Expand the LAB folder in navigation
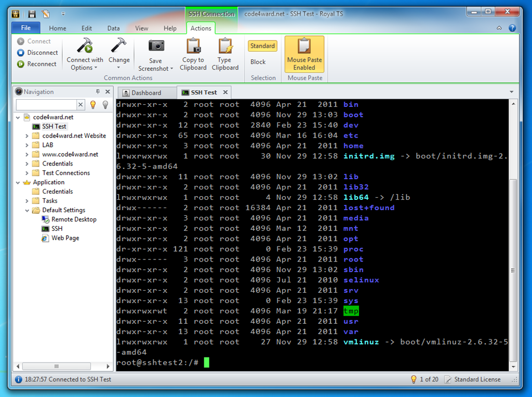Viewport: 532px width, 397px height. (27, 145)
